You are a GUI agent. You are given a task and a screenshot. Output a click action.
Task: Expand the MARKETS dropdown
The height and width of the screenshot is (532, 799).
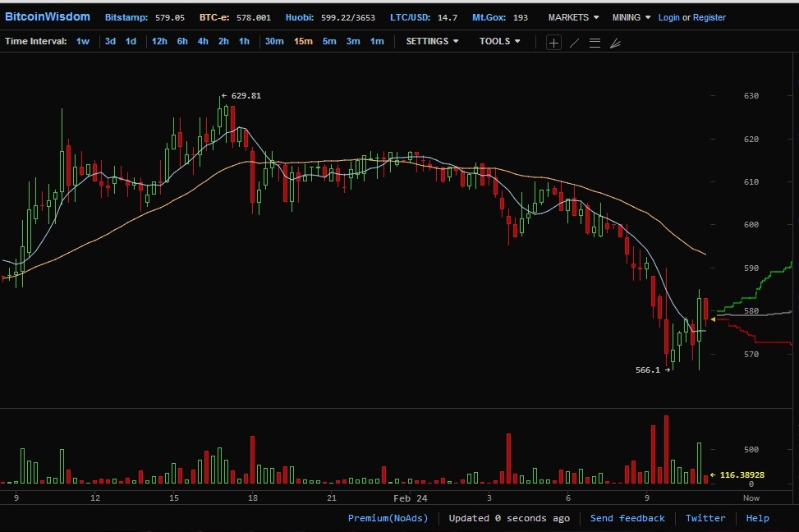click(573, 17)
